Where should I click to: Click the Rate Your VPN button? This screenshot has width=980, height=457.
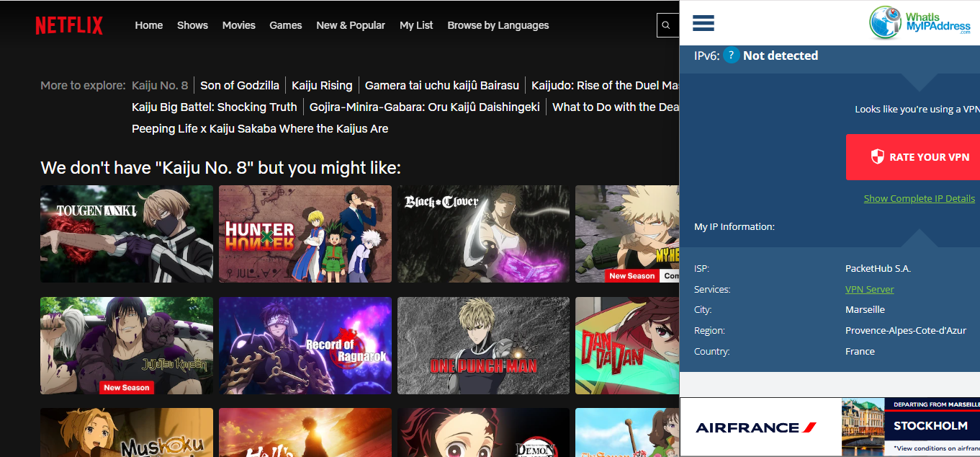point(913,156)
